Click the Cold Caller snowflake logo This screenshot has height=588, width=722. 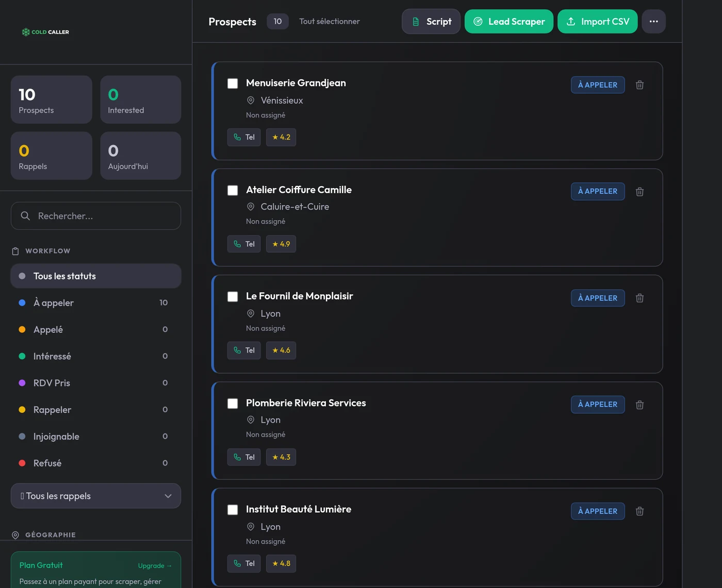coord(25,32)
